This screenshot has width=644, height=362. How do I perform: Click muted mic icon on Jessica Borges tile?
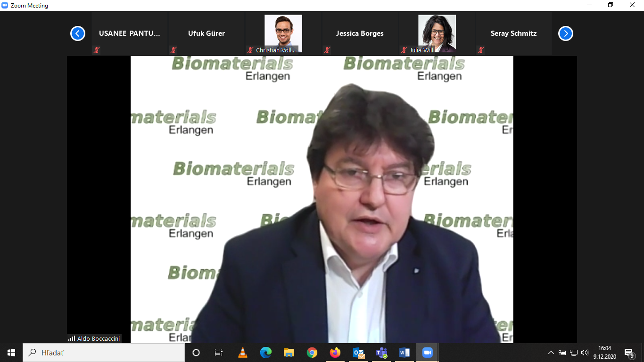(327, 50)
